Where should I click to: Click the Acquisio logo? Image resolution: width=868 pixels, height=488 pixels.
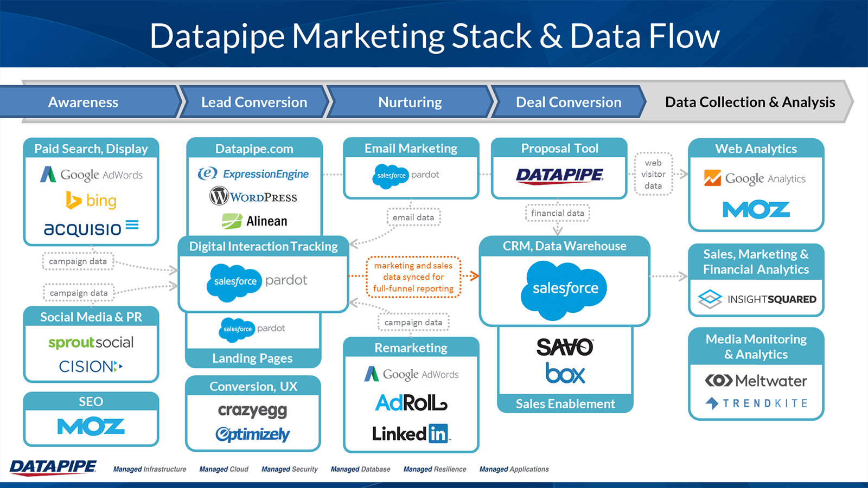coord(91,228)
